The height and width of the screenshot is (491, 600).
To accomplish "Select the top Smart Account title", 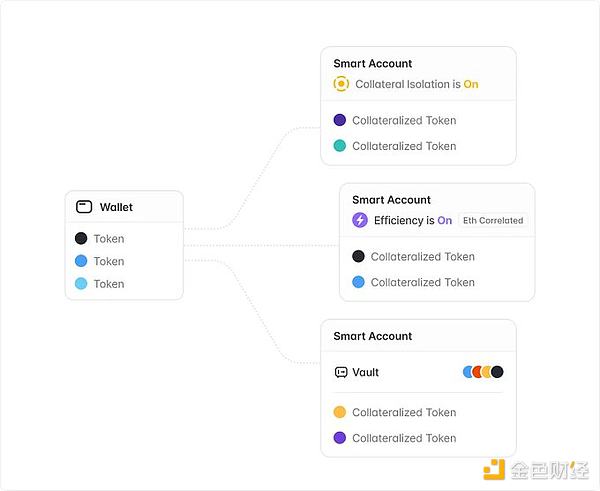I will point(373,63).
